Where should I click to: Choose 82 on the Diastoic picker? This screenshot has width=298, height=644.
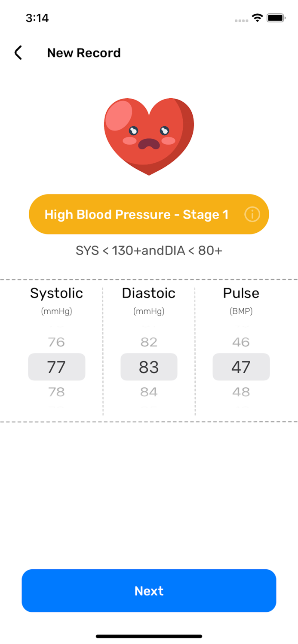149,342
